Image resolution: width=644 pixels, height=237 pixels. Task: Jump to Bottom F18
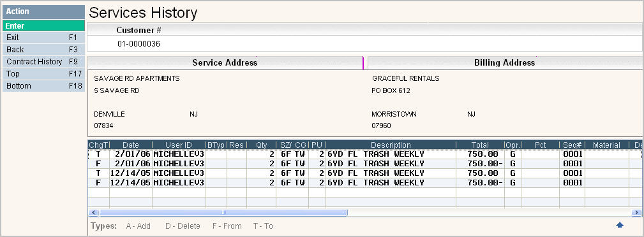43,86
